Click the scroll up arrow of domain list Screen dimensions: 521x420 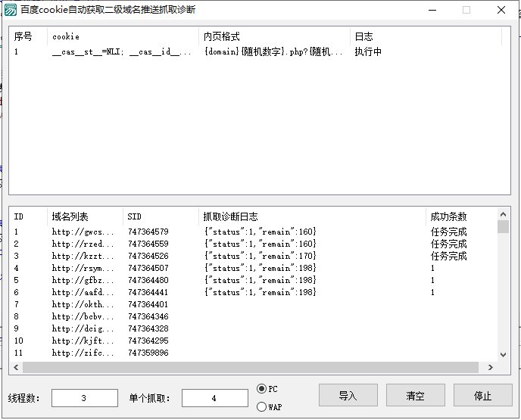pos(503,214)
